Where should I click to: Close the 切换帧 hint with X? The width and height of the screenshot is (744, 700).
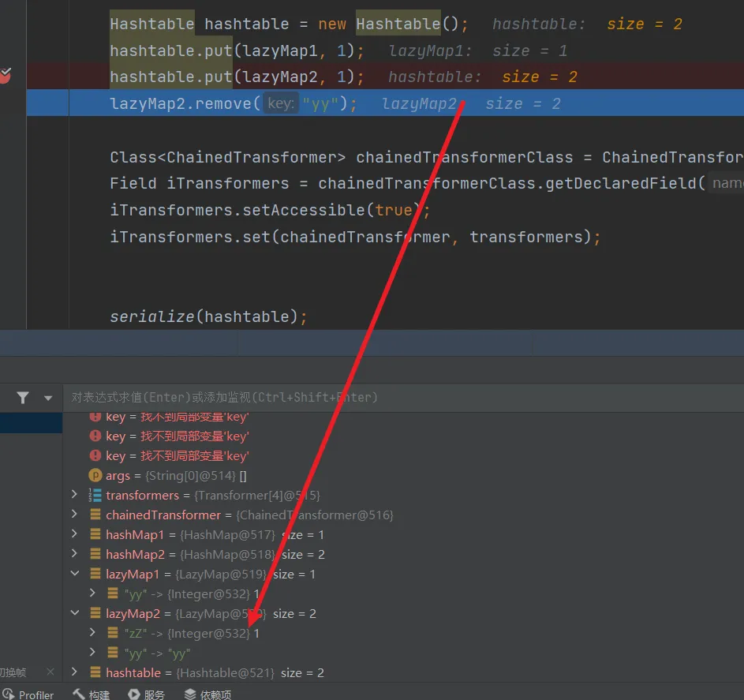[x=51, y=672]
